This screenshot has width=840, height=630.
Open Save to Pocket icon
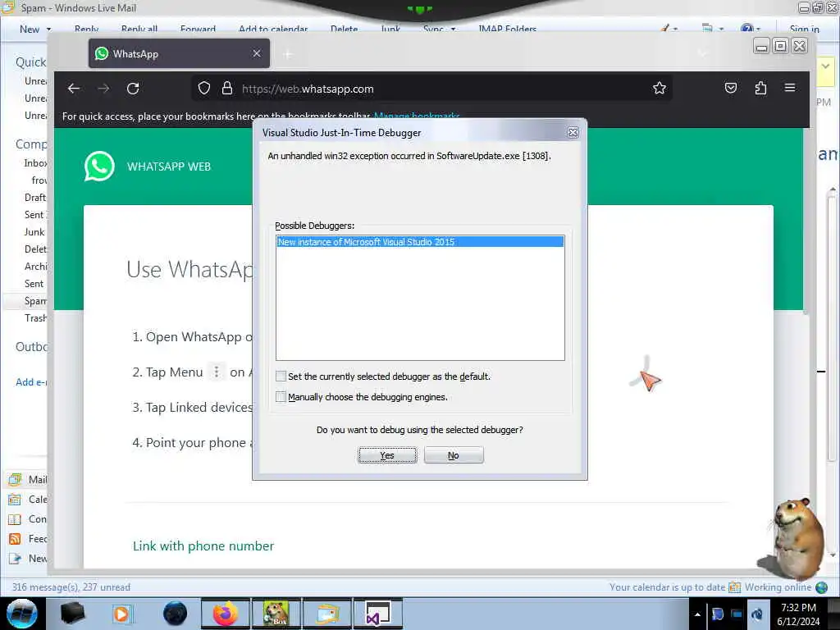pos(731,88)
